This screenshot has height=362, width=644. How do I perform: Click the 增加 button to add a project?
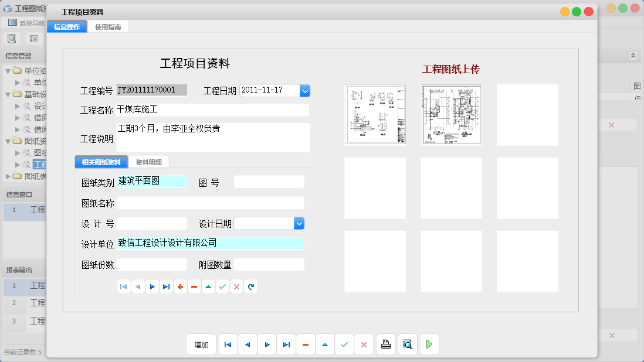pyautogui.click(x=201, y=344)
